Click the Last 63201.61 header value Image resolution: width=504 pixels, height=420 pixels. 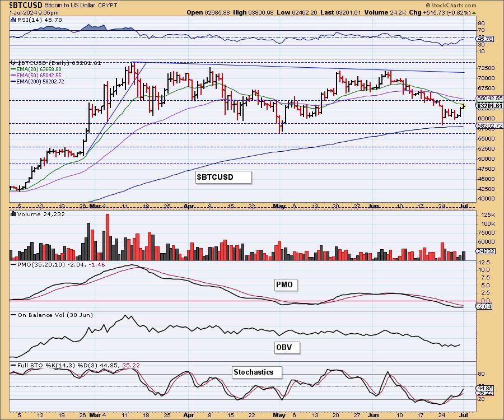pos(340,12)
